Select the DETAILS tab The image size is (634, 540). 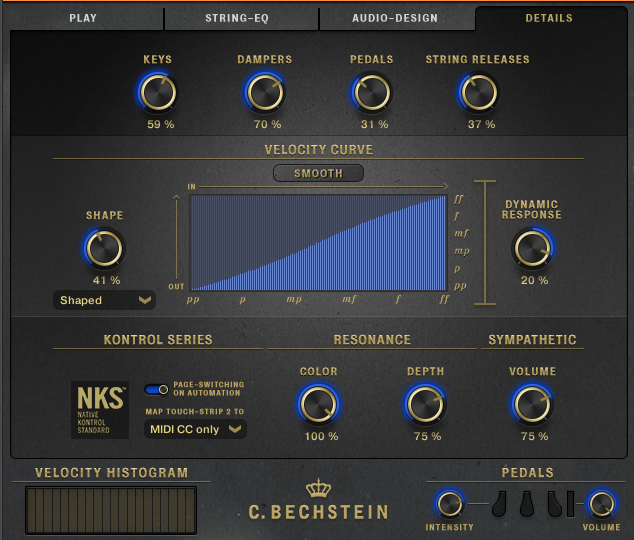click(549, 18)
